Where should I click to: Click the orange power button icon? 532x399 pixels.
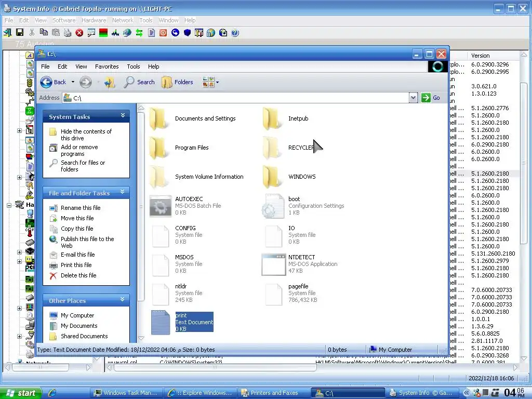tap(163, 33)
